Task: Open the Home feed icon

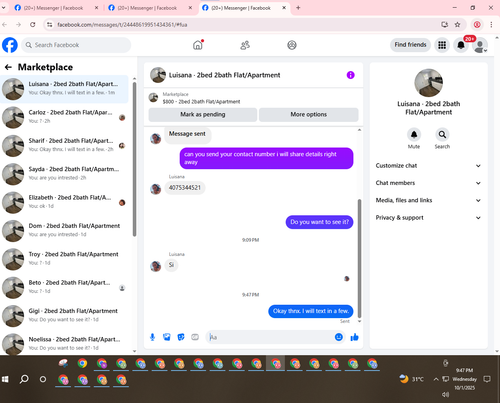Action: [x=198, y=45]
